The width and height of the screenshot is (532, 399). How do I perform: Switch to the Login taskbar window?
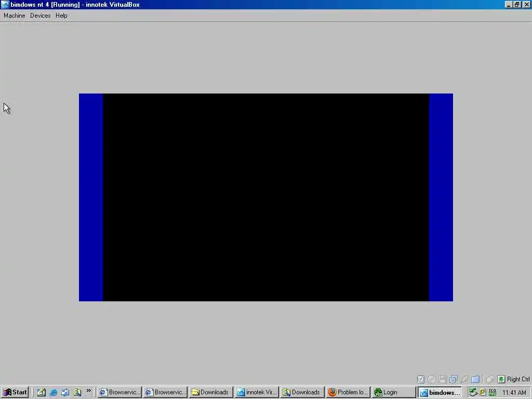pos(394,393)
